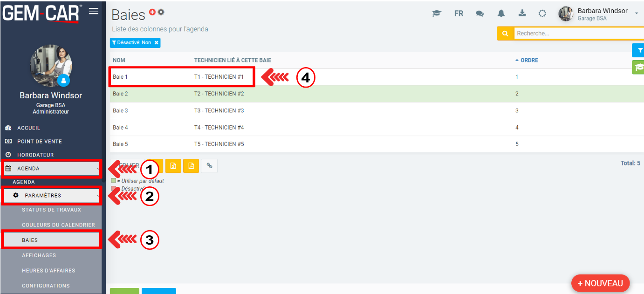The image size is (644, 294).
Task: Expand the Barbara Windsor user dropdown
Action: point(636,14)
